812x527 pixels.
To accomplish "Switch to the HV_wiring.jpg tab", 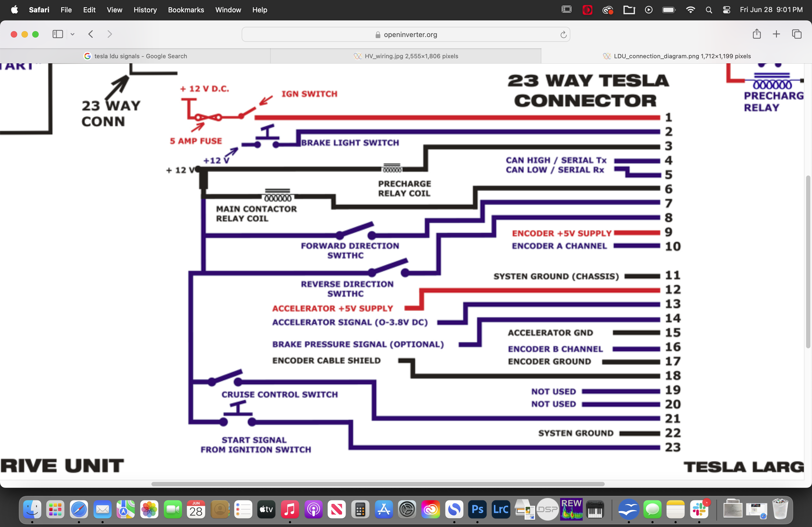I will [406, 56].
